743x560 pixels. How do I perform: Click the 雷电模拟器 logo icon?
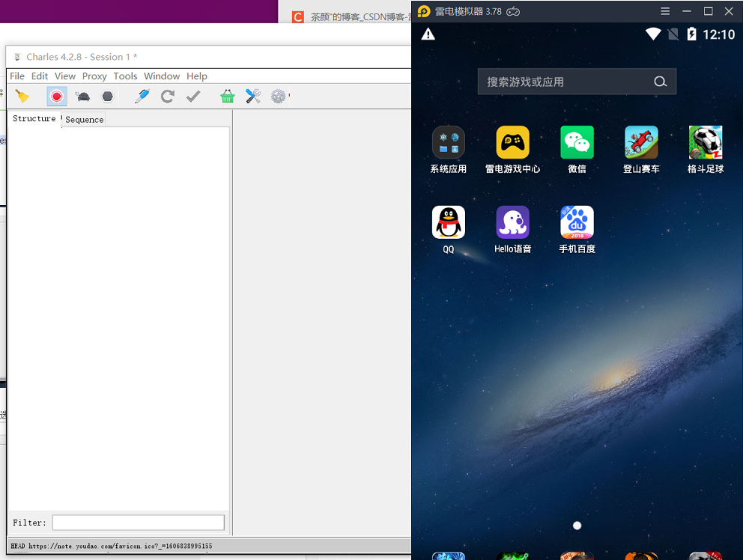(424, 11)
